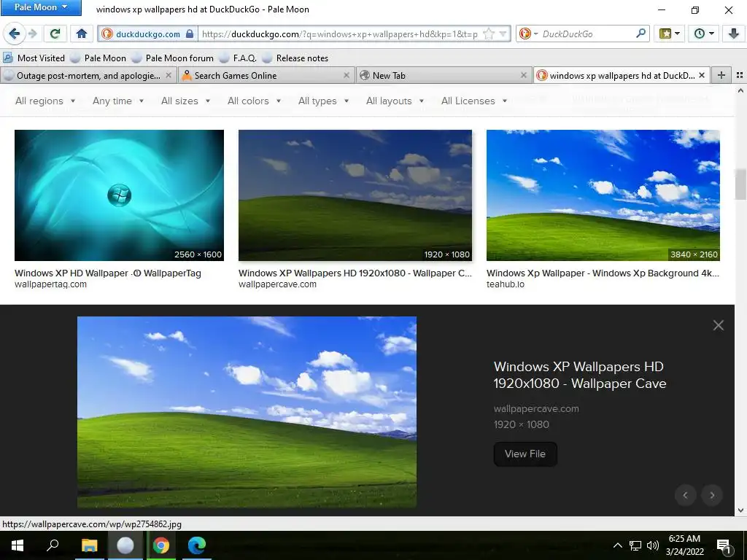Screen dimensions: 747x560
Task: Expand the All types filter
Action: [x=323, y=101]
